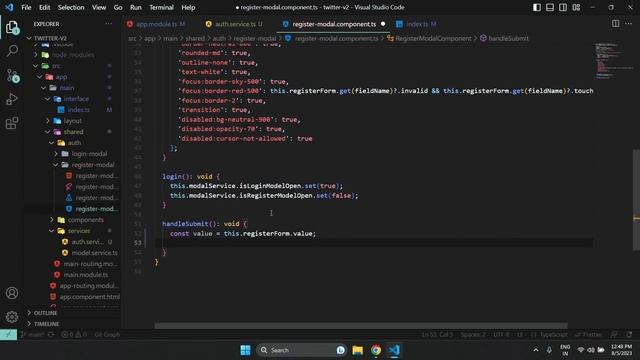Open the Search view in activity bar

pyautogui.click(x=12, y=51)
